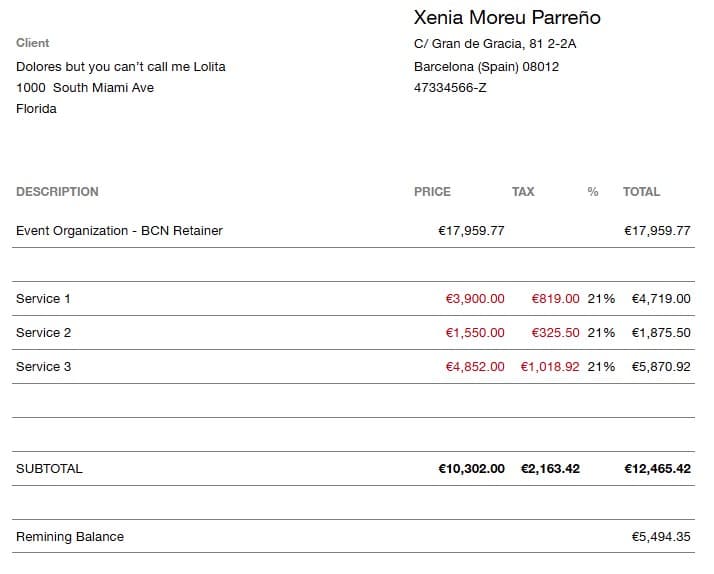Click the DESCRIPTION column header
Screen dimensions: 714x574
57,192
